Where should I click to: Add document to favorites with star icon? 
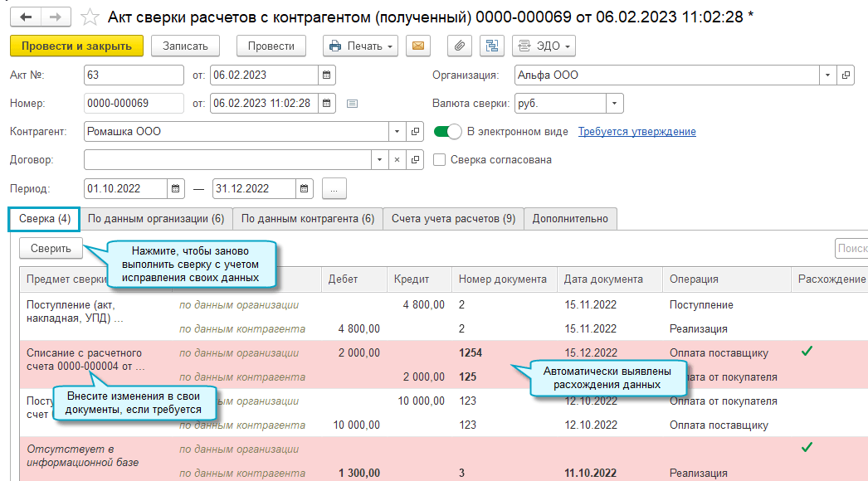point(90,17)
